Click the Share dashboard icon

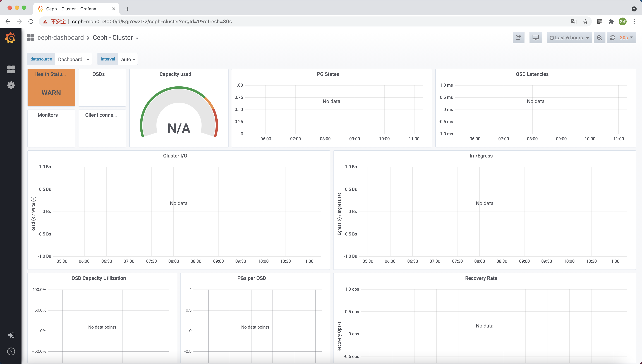click(x=518, y=38)
